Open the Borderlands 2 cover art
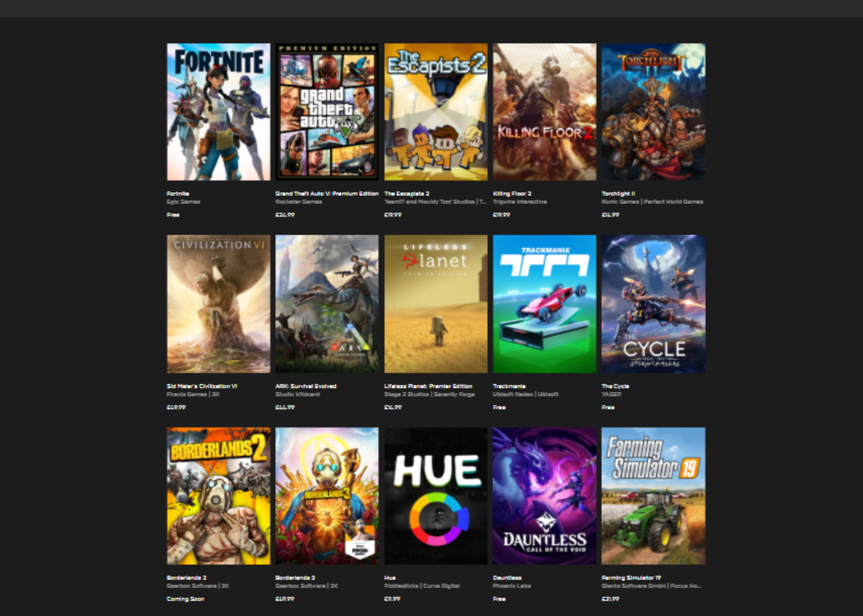Viewport: 863px width, 616px height. click(218, 496)
